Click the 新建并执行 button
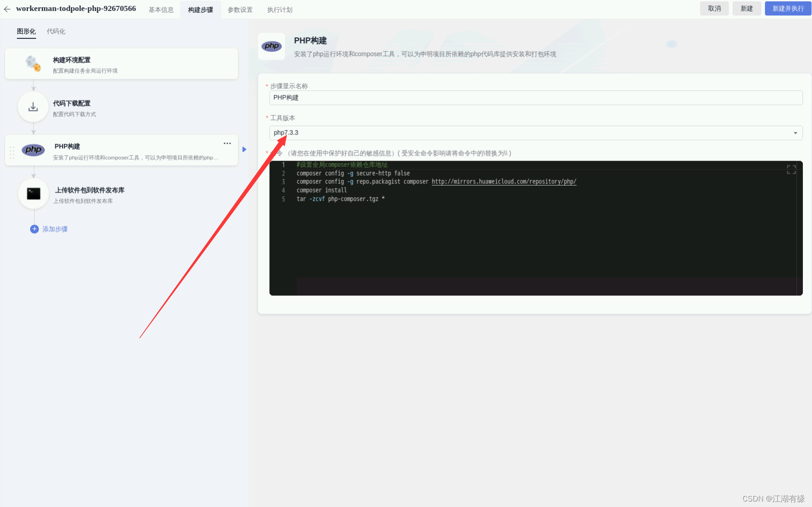The height and width of the screenshot is (507, 812). pyautogui.click(x=788, y=9)
